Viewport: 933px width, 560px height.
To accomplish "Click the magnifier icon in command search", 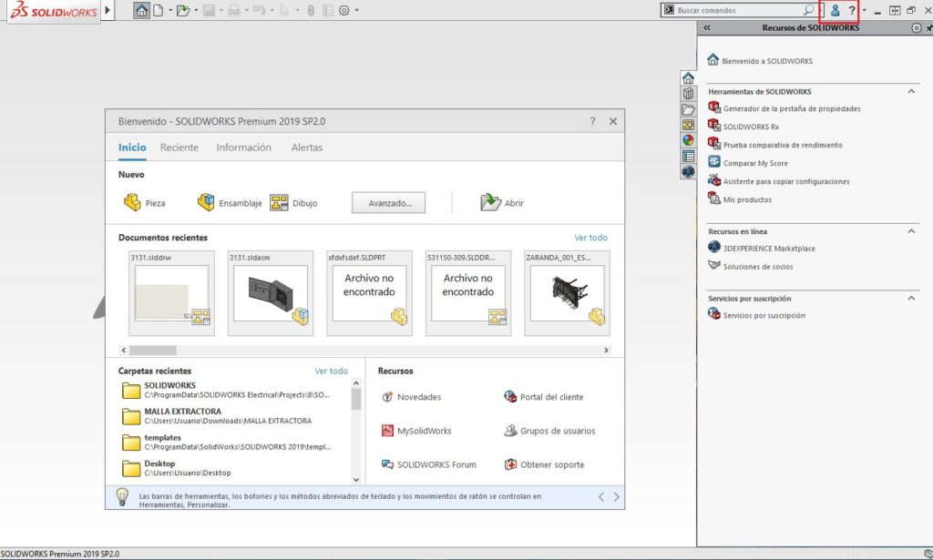I will pos(809,10).
